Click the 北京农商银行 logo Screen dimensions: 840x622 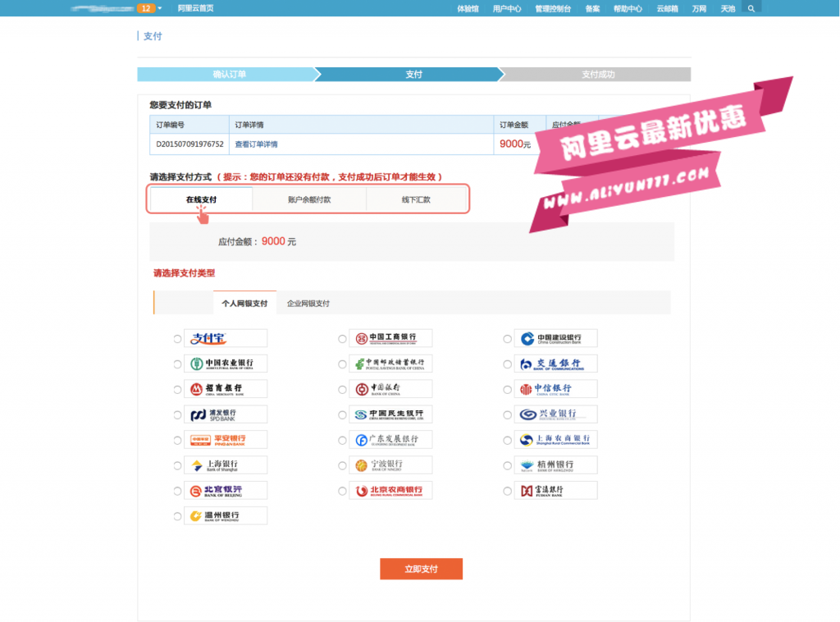pyautogui.click(x=390, y=490)
